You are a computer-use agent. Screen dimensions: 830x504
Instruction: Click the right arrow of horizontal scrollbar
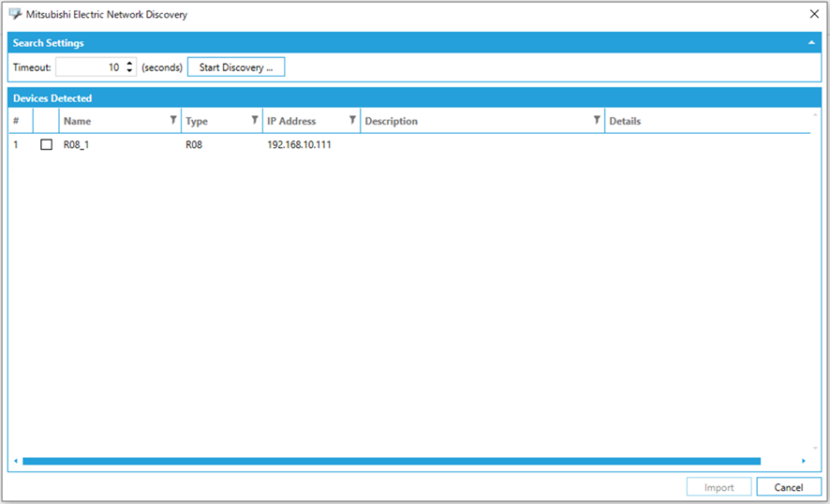(803, 461)
